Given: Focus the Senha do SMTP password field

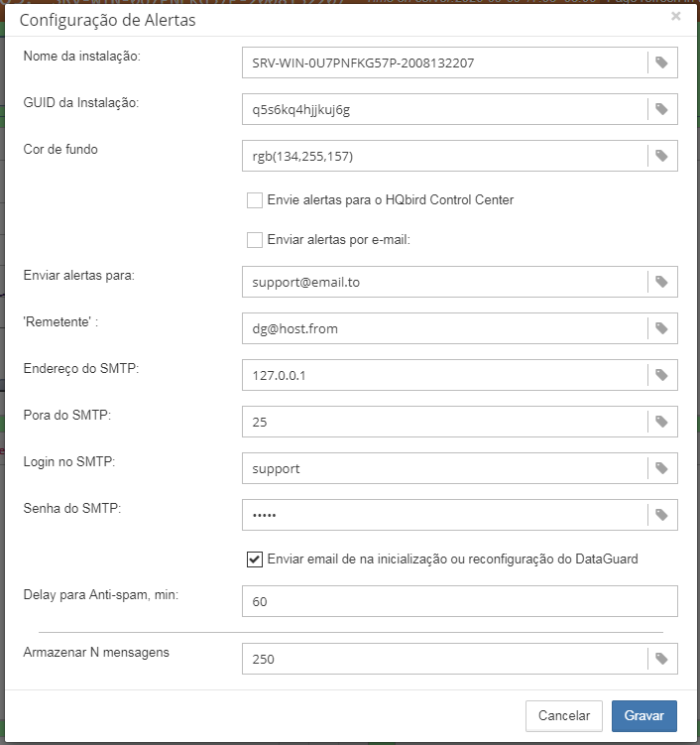Looking at the screenshot, I should pyautogui.click(x=444, y=515).
